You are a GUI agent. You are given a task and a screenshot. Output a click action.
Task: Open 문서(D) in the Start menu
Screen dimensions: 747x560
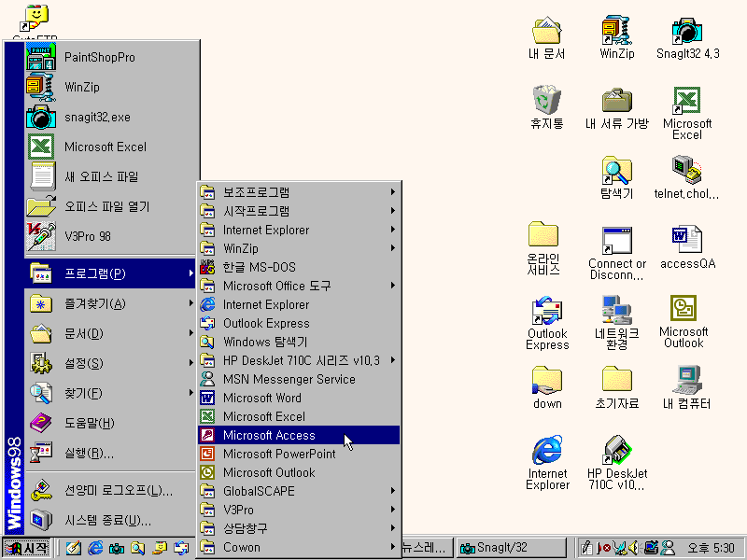tap(110, 334)
